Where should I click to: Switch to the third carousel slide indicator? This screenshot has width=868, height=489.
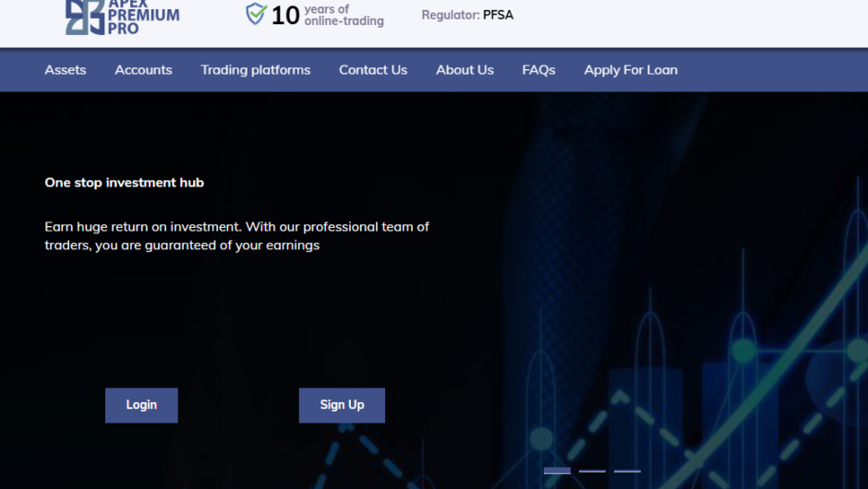[x=627, y=471]
